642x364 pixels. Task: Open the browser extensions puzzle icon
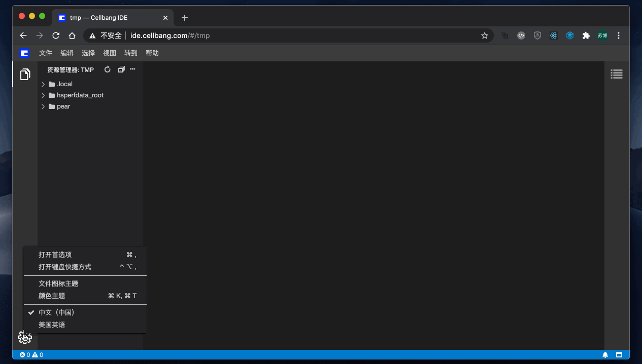point(586,35)
